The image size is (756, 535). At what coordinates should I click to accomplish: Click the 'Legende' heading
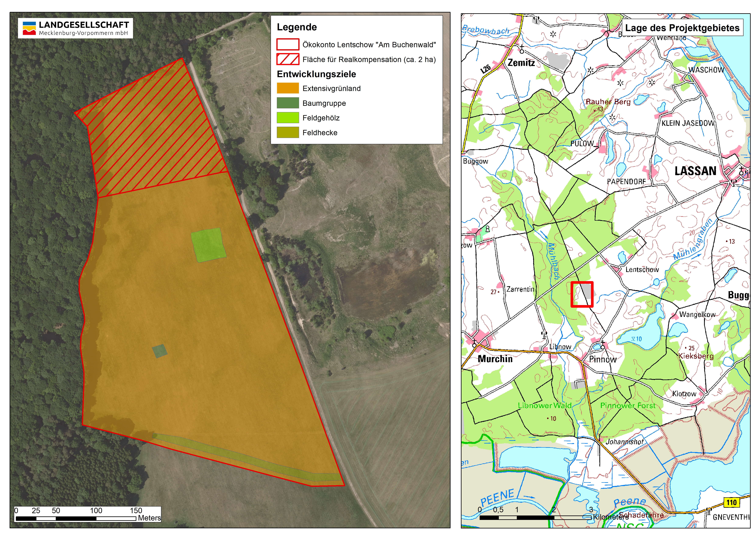click(297, 27)
